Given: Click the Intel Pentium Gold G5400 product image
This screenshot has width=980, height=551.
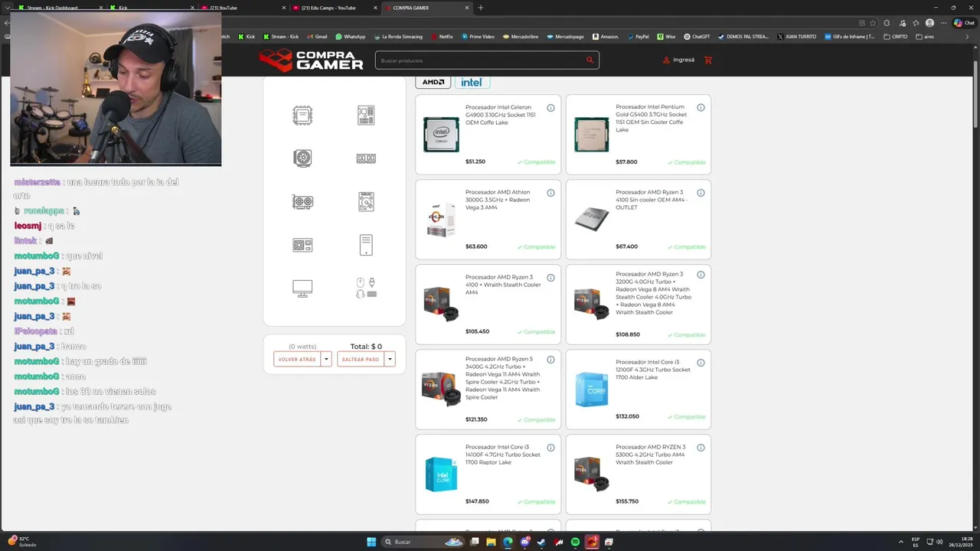Looking at the screenshot, I should [x=592, y=135].
